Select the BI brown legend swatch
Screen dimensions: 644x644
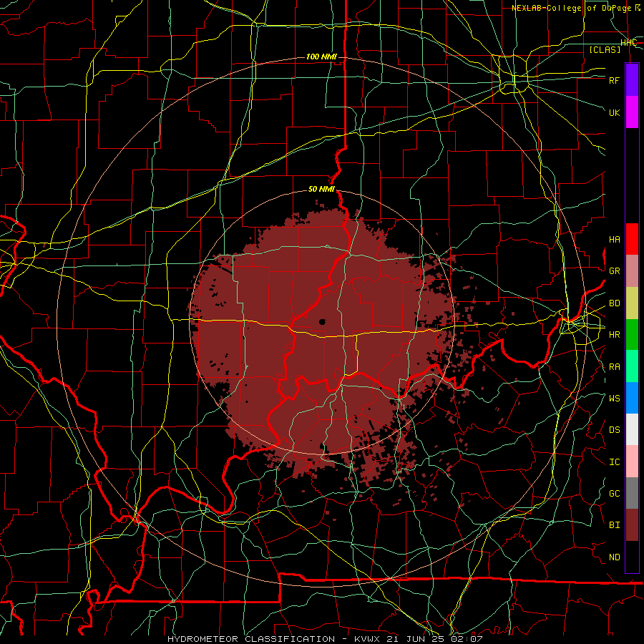pos(632,525)
